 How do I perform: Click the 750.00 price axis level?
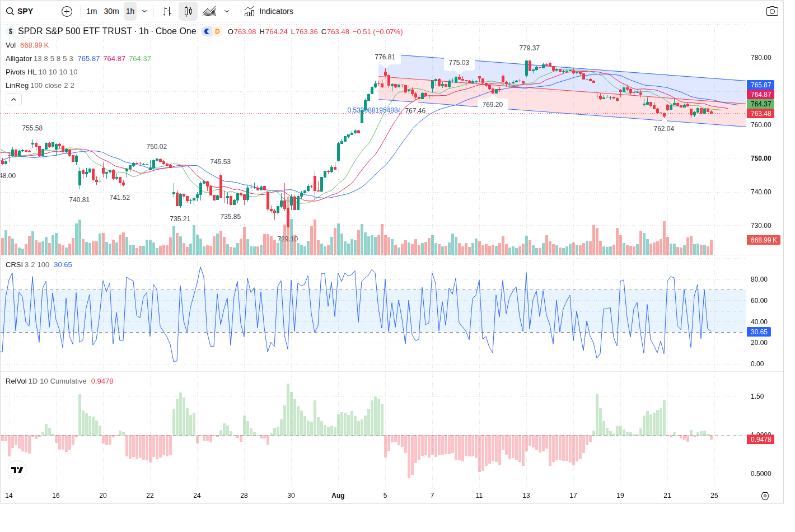point(761,158)
